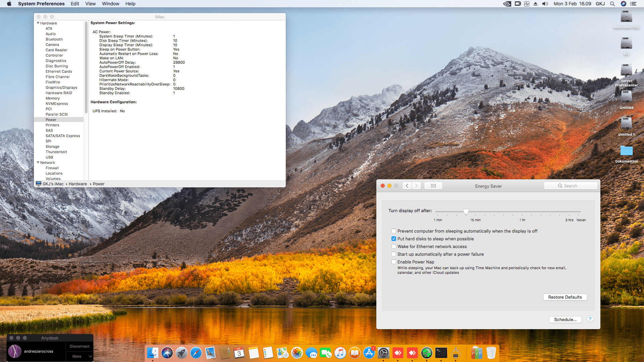This screenshot has width=644, height=362.
Task: Enable Wake for Ethernet network access
Action: pyautogui.click(x=394, y=246)
